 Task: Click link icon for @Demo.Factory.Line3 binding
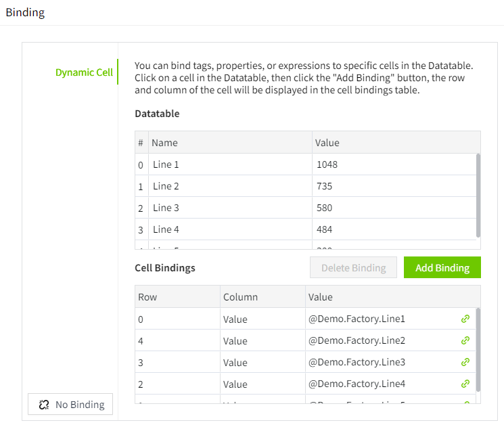coord(465,362)
